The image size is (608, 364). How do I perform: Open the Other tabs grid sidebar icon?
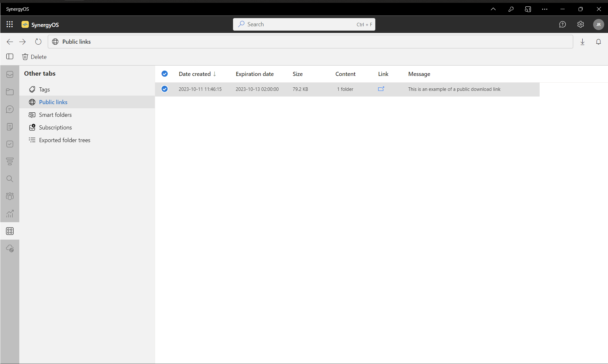[x=10, y=231]
